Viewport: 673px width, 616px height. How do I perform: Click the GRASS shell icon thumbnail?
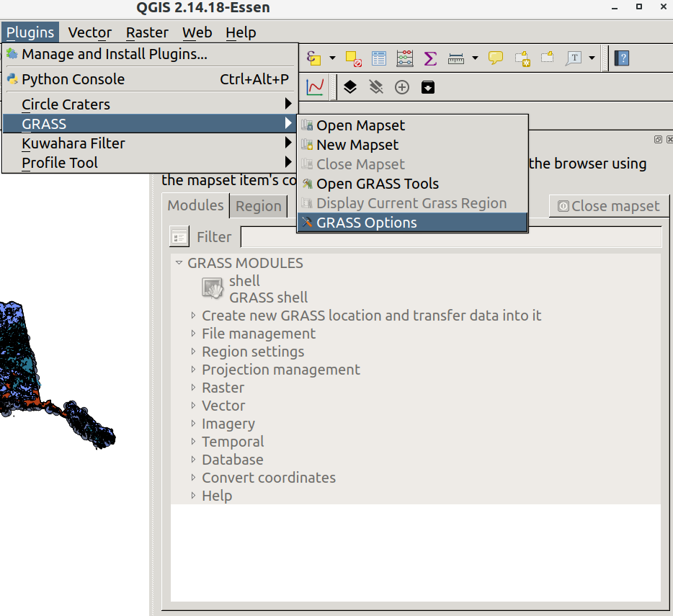[213, 287]
